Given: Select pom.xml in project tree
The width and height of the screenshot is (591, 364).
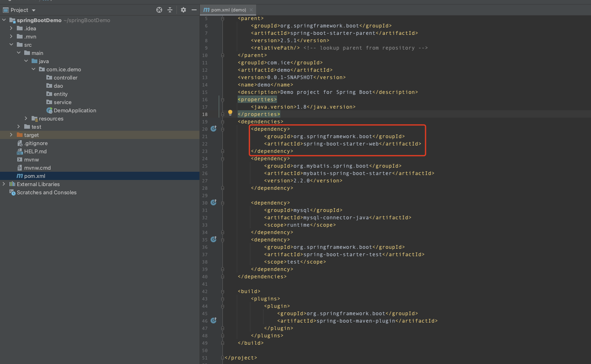Looking at the screenshot, I should tap(34, 176).
